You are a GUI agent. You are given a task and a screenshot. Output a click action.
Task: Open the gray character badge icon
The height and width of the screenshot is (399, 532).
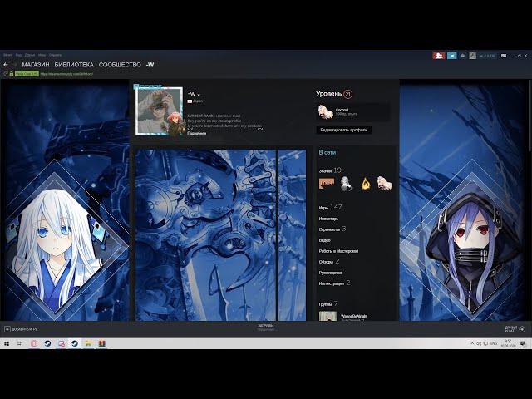(346, 183)
